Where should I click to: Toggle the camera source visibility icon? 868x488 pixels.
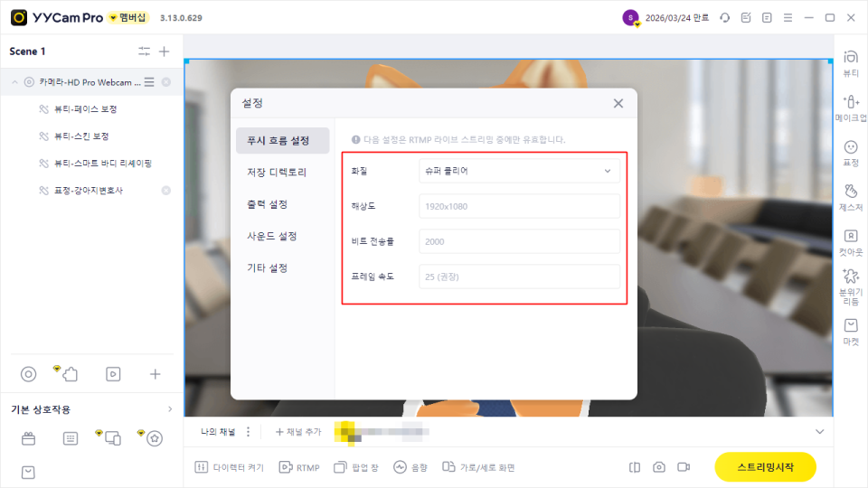tap(29, 82)
